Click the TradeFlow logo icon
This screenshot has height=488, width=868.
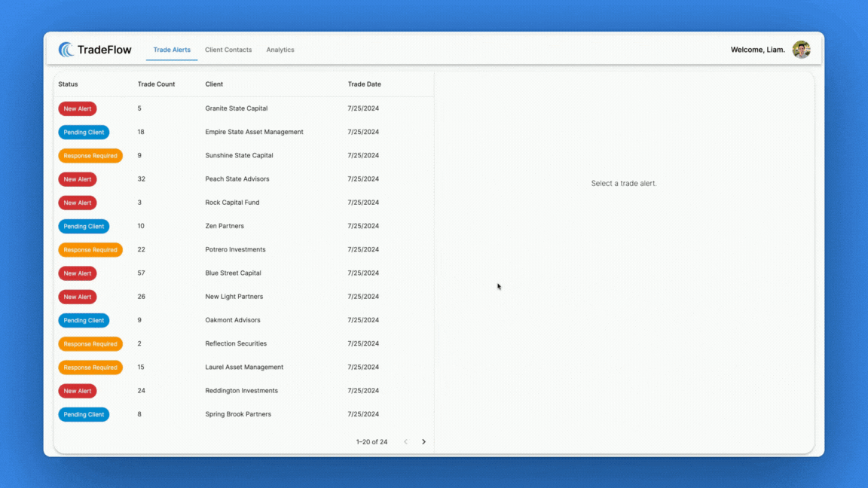point(66,50)
